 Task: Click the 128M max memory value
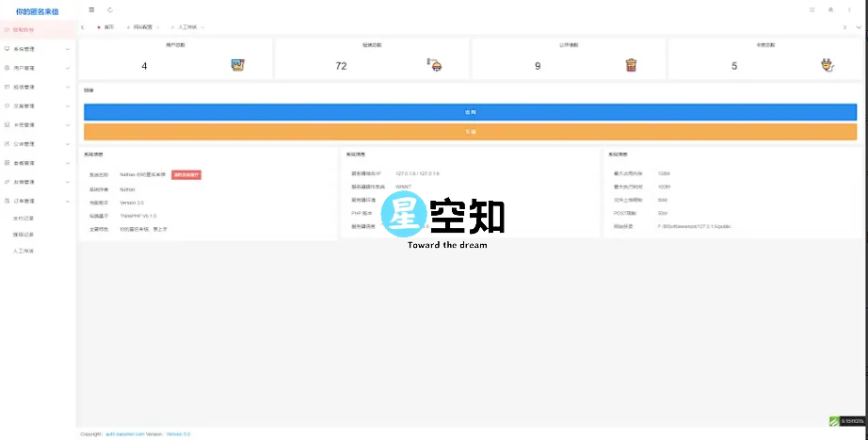click(x=664, y=174)
